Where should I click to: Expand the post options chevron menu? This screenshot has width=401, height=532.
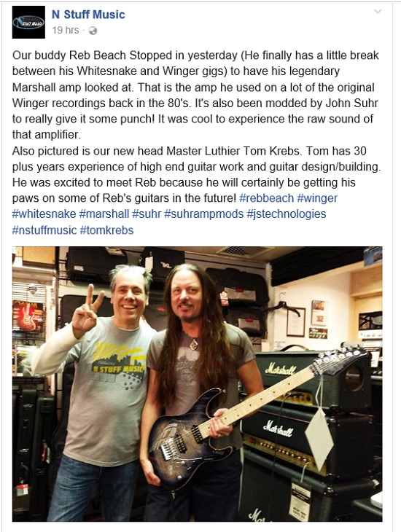[377, 12]
